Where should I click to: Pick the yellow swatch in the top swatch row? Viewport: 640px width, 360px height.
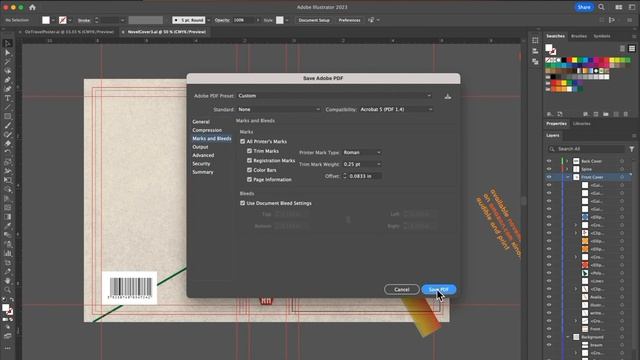574,60
